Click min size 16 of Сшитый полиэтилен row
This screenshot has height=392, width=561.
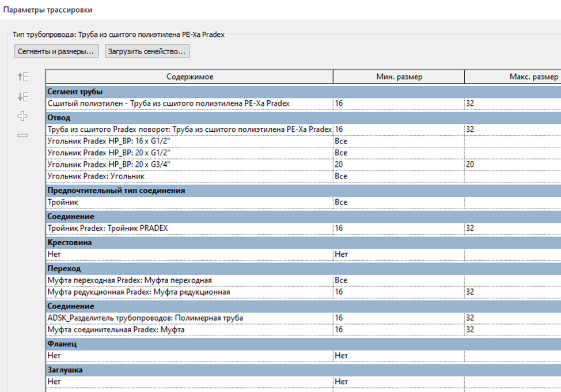tap(399, 104)
